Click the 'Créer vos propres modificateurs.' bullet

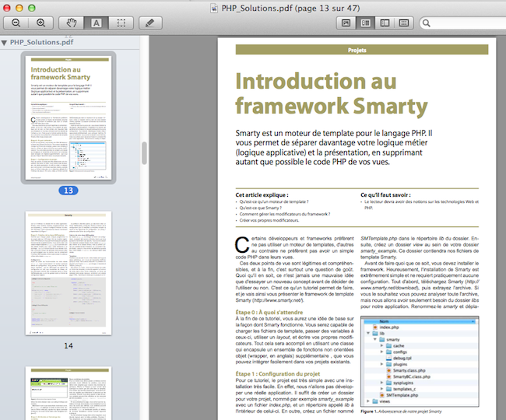(x=269, y=220)
